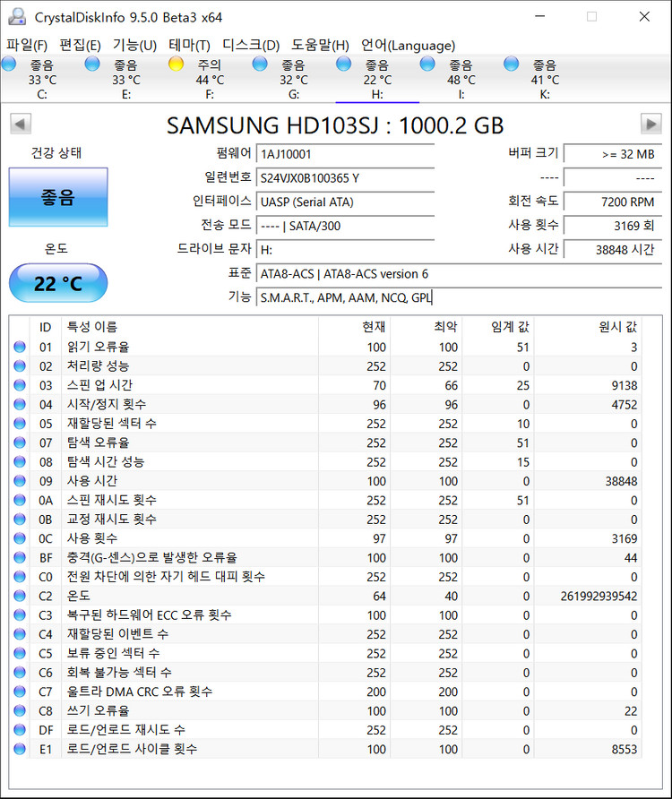672x799 pixels.
Task: Select the row 로드/언로드 재시도 수
Action: pos(325,730)
